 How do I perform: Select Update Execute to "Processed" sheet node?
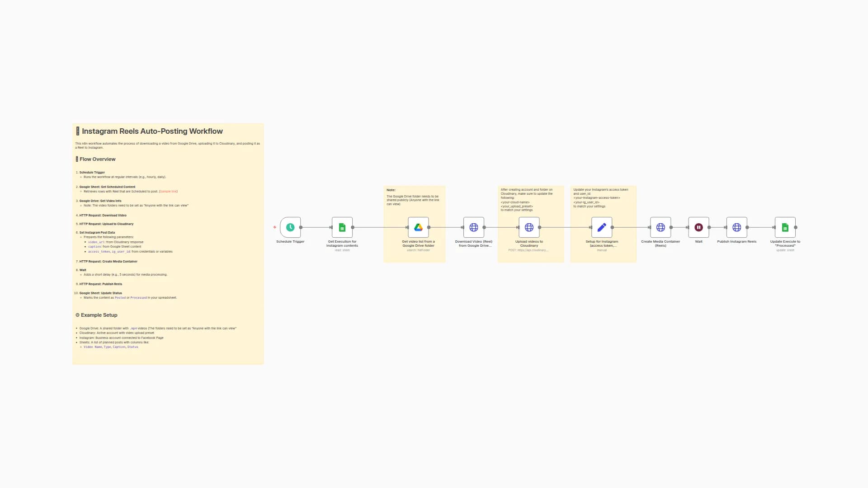785,227
